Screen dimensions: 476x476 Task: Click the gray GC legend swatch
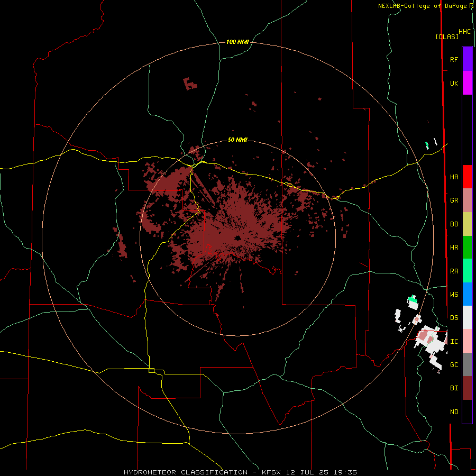(467, 364)
